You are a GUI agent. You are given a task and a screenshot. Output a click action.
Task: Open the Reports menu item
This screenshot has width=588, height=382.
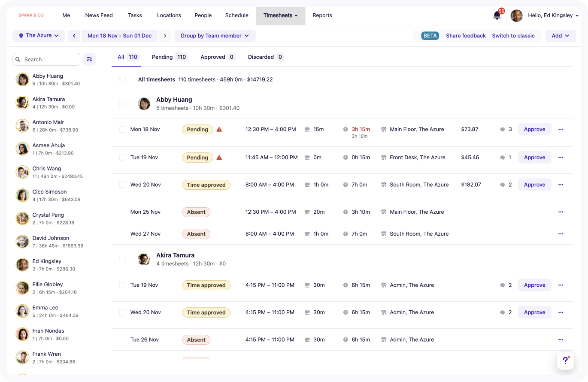coord(322,15)
